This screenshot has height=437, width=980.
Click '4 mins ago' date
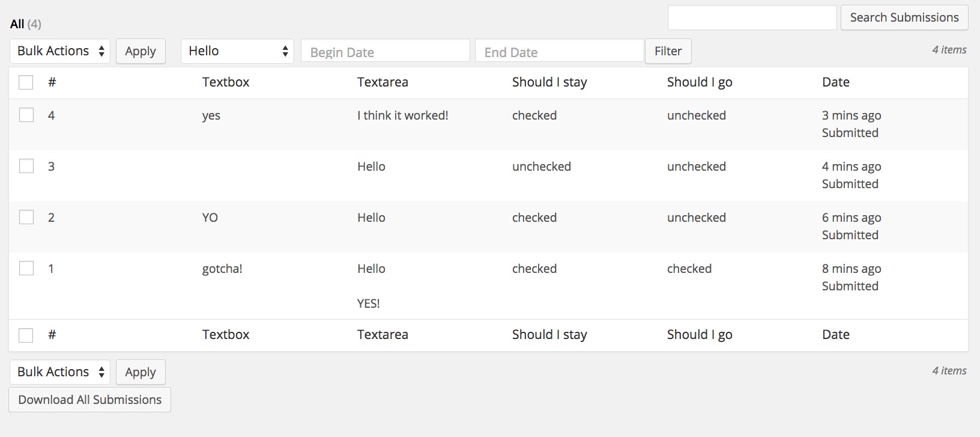(x=851, y=167)
